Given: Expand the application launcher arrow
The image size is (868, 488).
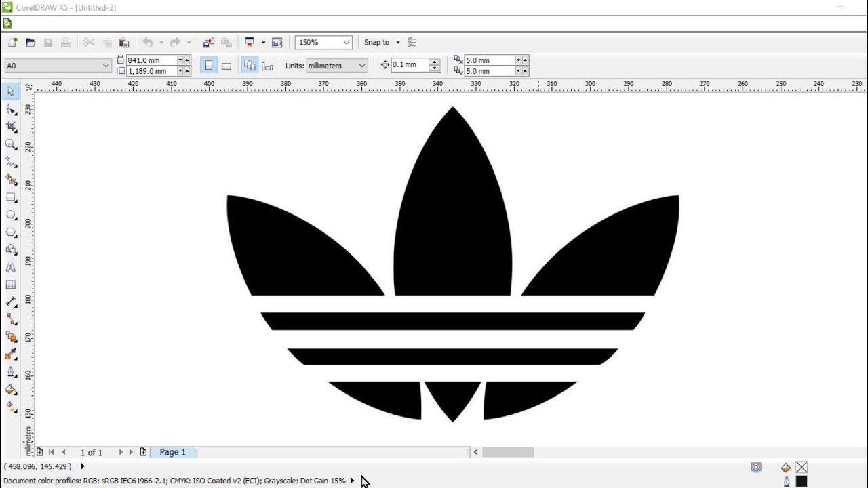Looking at the screenshot, I should [x=263, y=42].
